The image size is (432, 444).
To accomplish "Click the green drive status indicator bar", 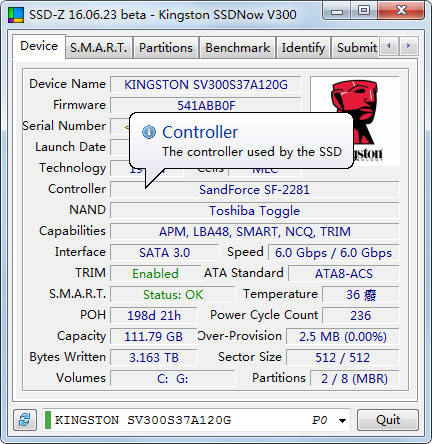I will [x=48, y=420].
